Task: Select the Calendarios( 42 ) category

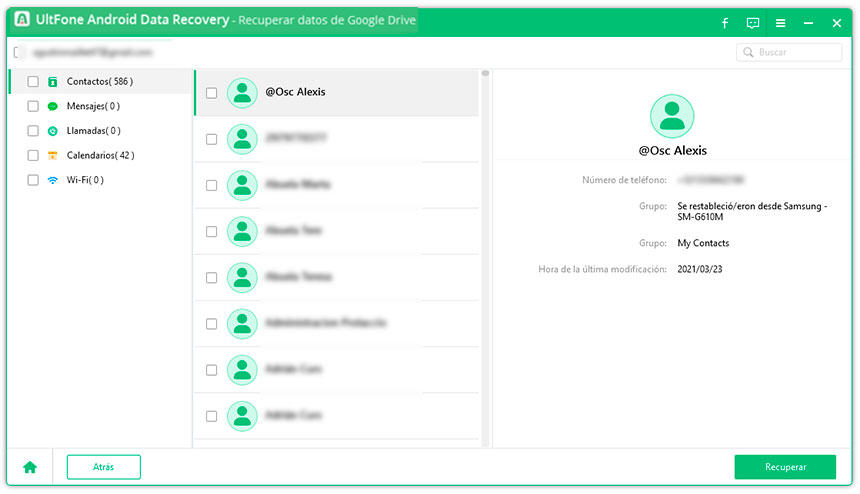Action: click(x=100, y=156)
